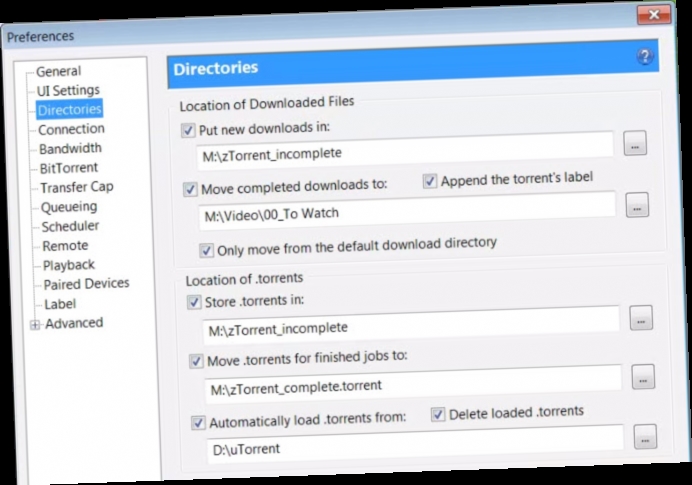Click the M:\Video\00_To Watch path field

[407, 211]
